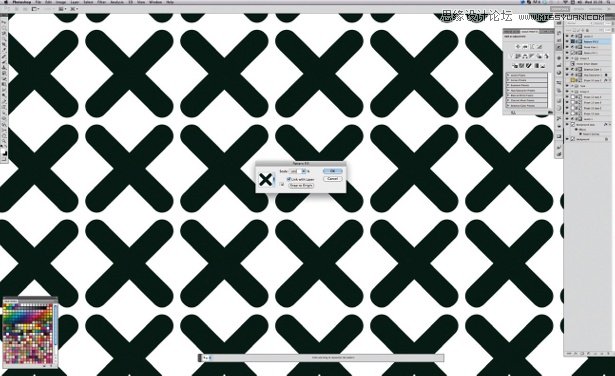Open the Edit menu
615x376 pixels.
[x=48, y=2]
